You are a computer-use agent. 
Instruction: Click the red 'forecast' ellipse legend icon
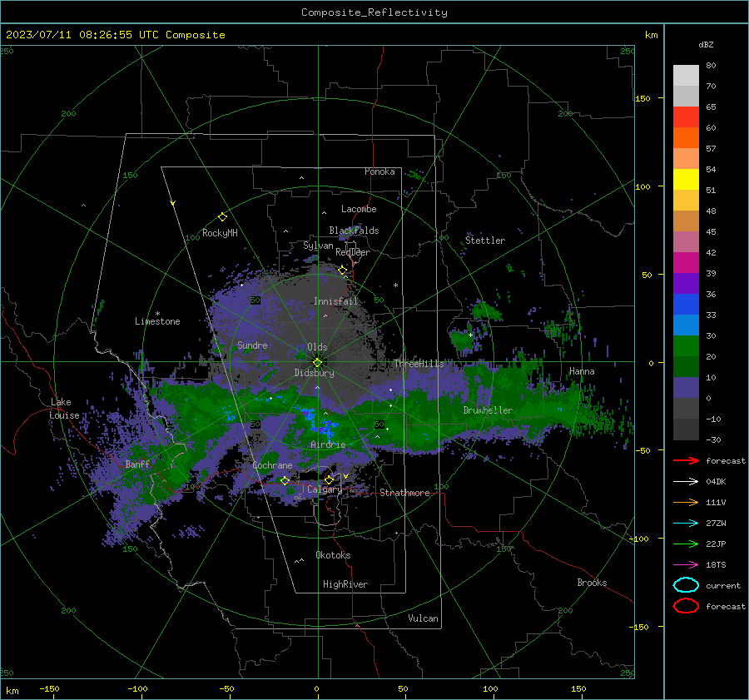[x=686, y=606]
